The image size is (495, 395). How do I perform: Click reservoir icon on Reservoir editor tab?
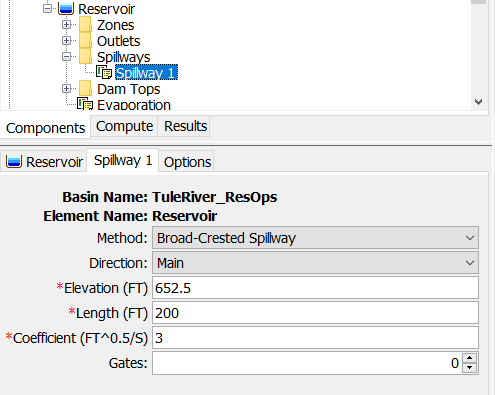pyautogui.click(x=14, y=162)
